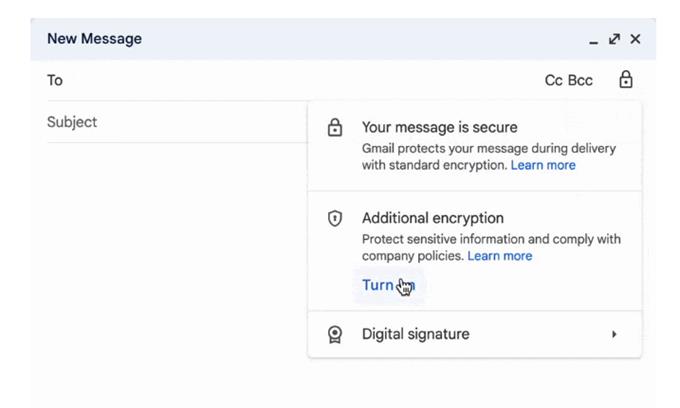Click the 'Additional encryption' heading
Image resolution: width=680 pixels, height=408 pixels.
(433, 218)
